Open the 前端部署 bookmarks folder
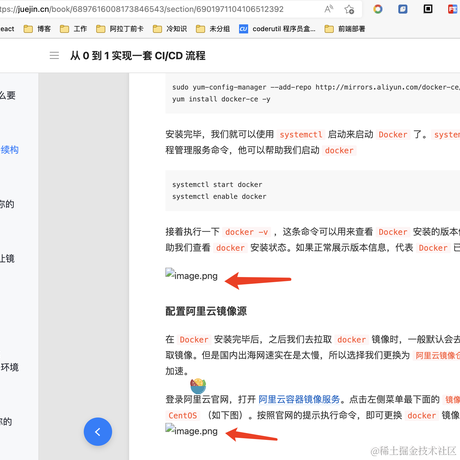Viewport: 460px width, 460px height. pyautogui.click(x=345, y=29)
